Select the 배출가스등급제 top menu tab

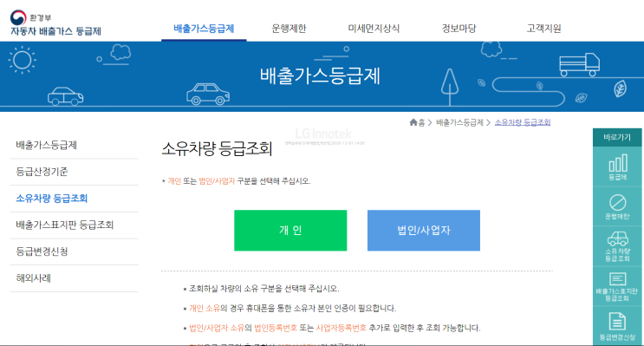click(204, 29)
